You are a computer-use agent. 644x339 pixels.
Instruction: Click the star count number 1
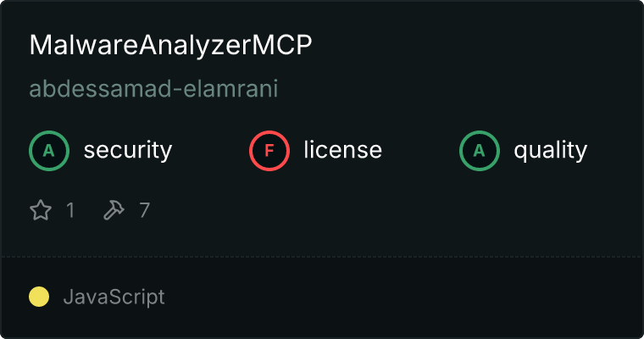(x=70, y=210)
